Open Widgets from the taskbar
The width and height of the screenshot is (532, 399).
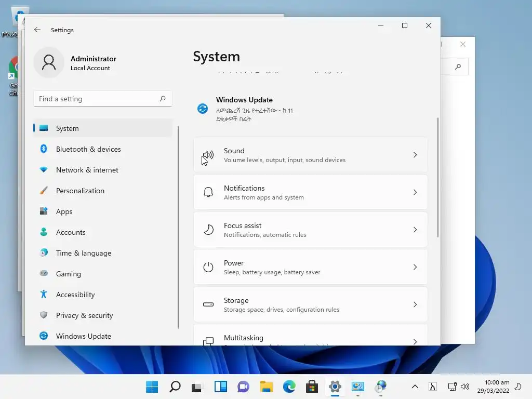[220, 387]
